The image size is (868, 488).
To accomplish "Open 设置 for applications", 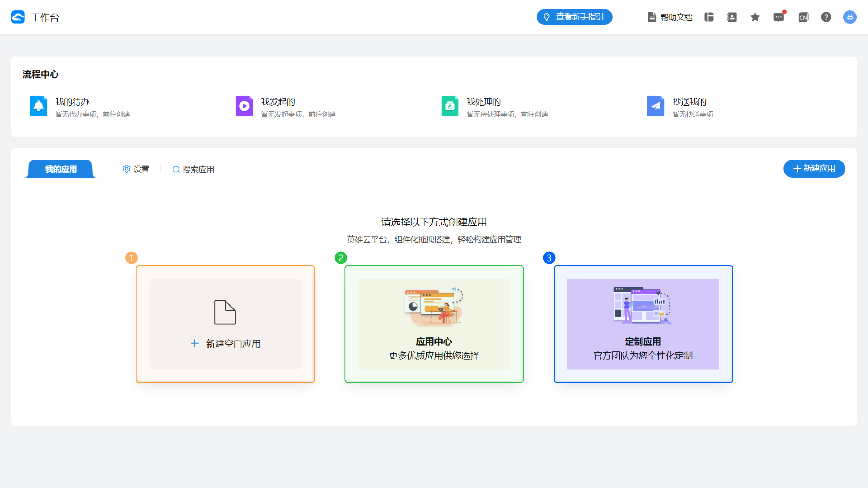I will click(136, 169).
